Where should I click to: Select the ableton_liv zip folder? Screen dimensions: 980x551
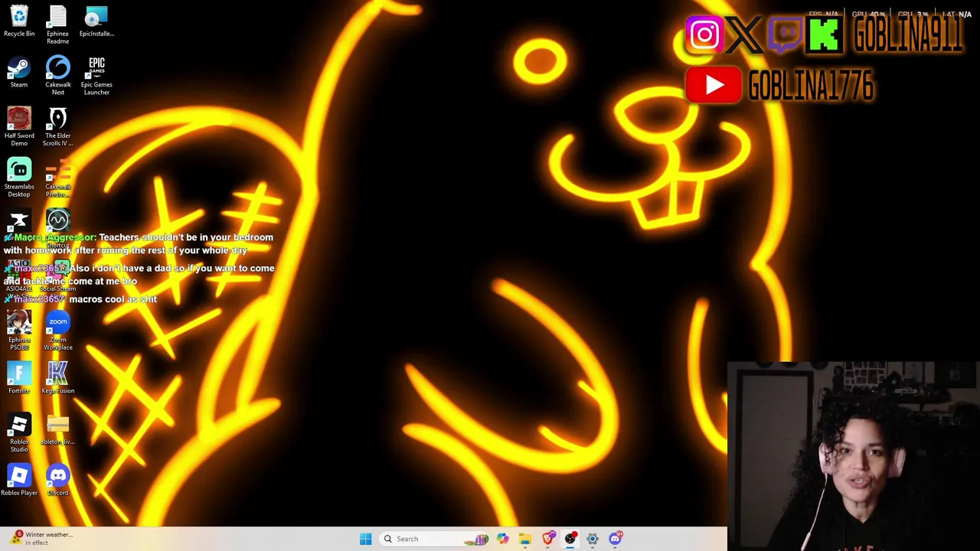[57, 429]
